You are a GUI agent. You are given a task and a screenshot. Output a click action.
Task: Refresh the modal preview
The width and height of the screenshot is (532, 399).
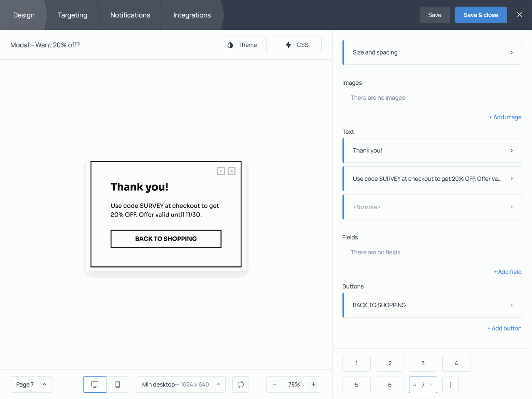[240, 384]
